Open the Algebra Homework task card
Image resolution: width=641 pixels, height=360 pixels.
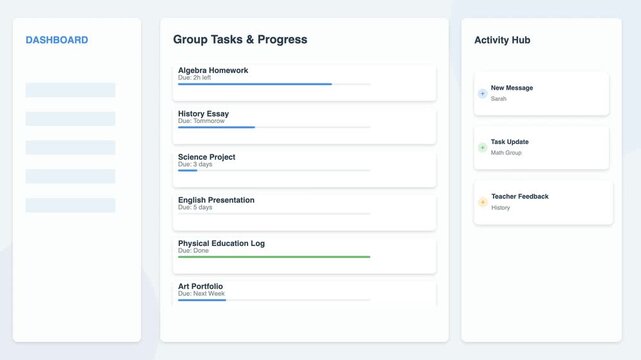[x=305, y=82]
